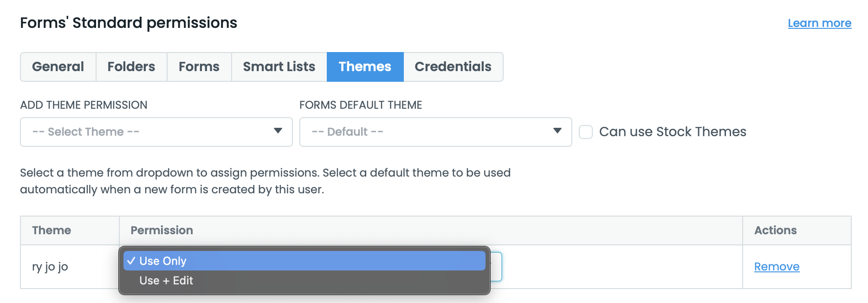The height and width of the screenshot is (303, 868).
Task: Click the Learn more link
Action: pyautogui.click(x=820, y=23)
